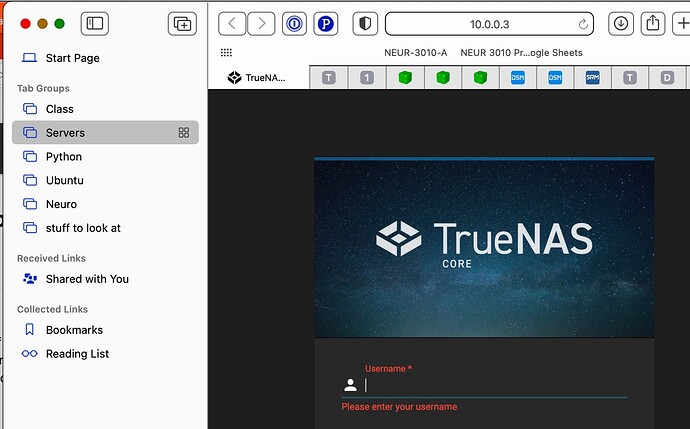This screenshot has width=690, height=429.
Task: Switch to the first green cube tab
Action: click(405, 78)
